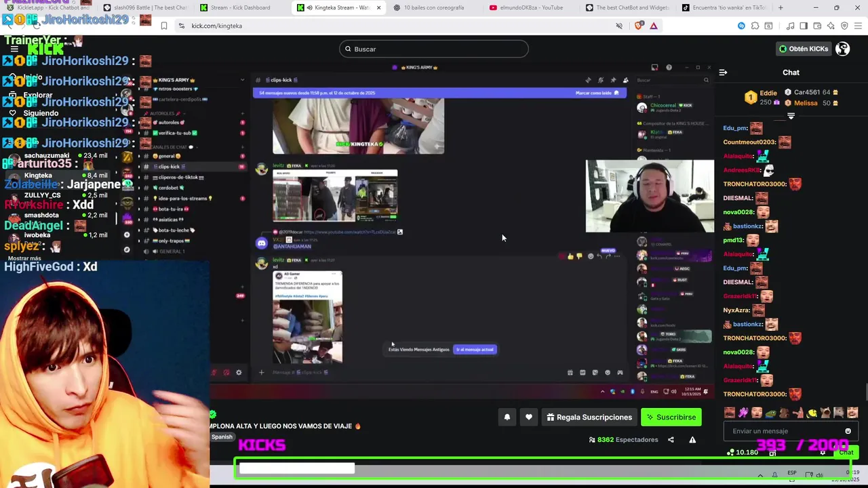
Task: Toggle the muted-tab audio icon in address bar
Action: [x=619, y=26]
